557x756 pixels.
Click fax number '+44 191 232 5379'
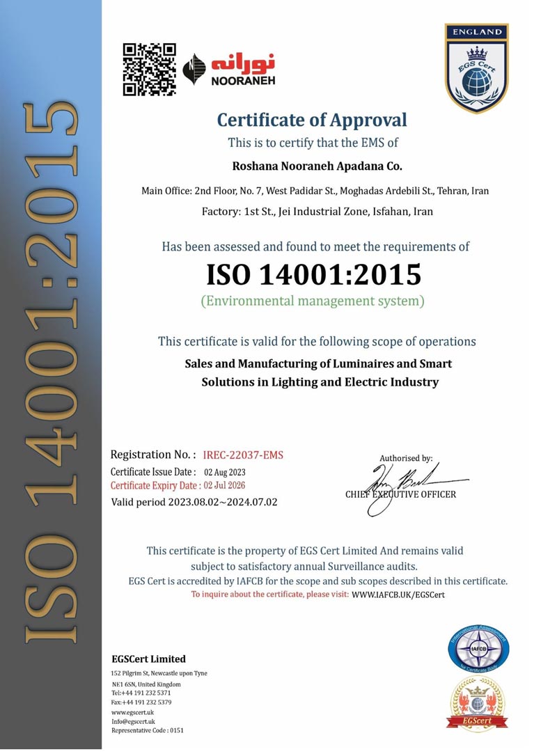[147, 702]
